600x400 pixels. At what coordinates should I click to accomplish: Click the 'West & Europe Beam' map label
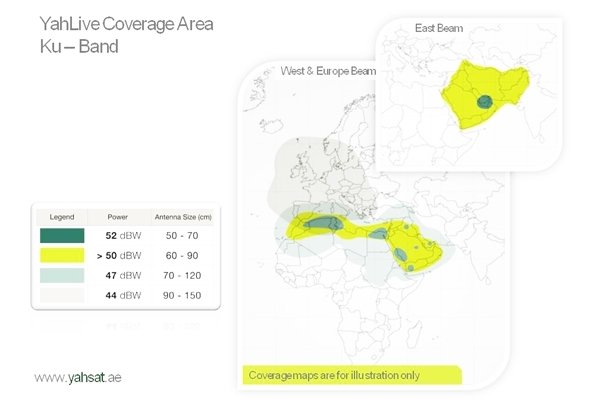tap(328, 71)
